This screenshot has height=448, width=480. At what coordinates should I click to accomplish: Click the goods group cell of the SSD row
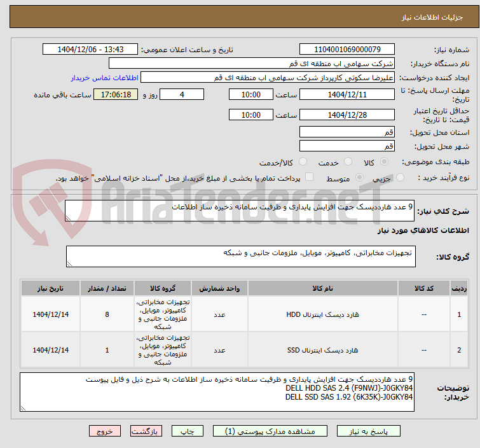point(163,350)
